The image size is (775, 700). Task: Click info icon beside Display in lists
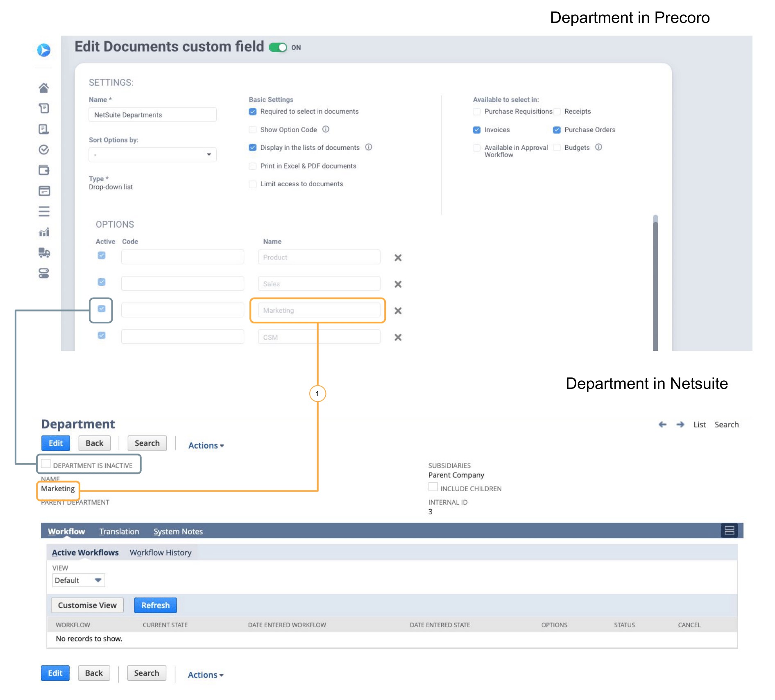(369, 147)
